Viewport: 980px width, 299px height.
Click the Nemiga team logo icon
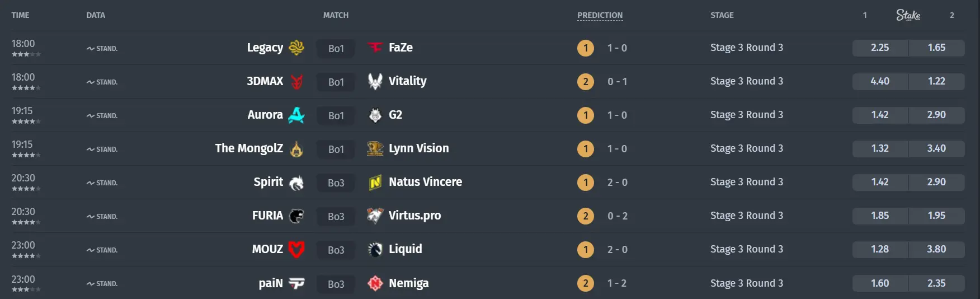(x=375, y=283)
